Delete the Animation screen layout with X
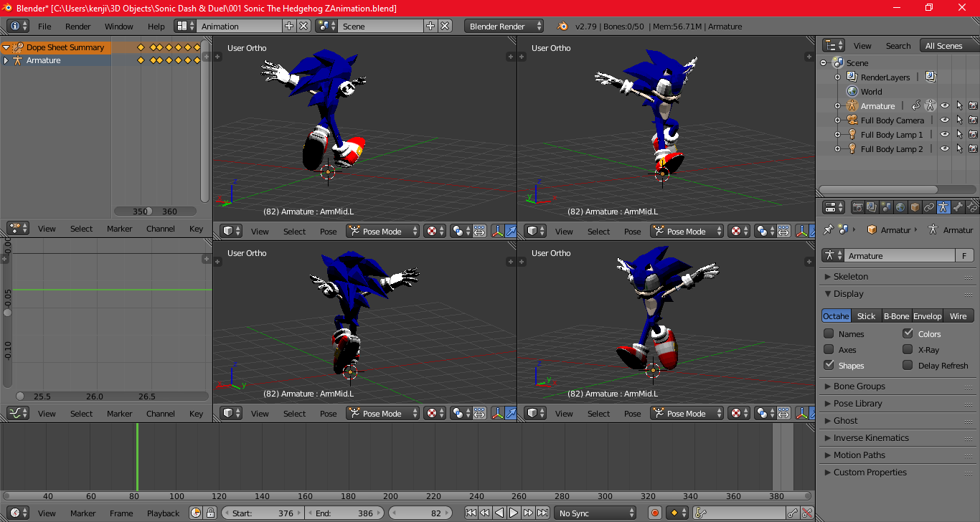Viewport: 980px width, 522px height. tap(303, 26)
